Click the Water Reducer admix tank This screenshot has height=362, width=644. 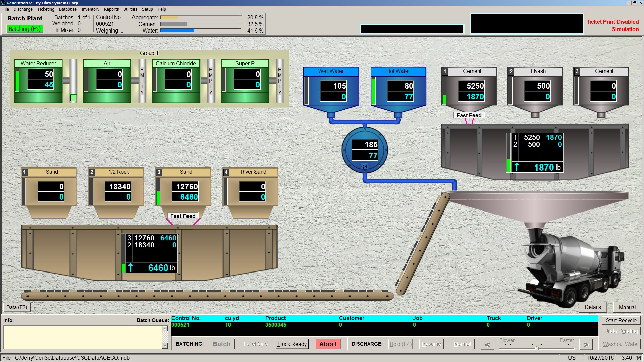tap(38, 81)
